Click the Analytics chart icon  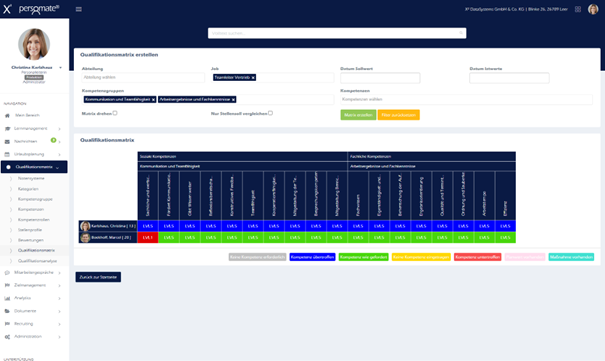[x=7, y=298]
